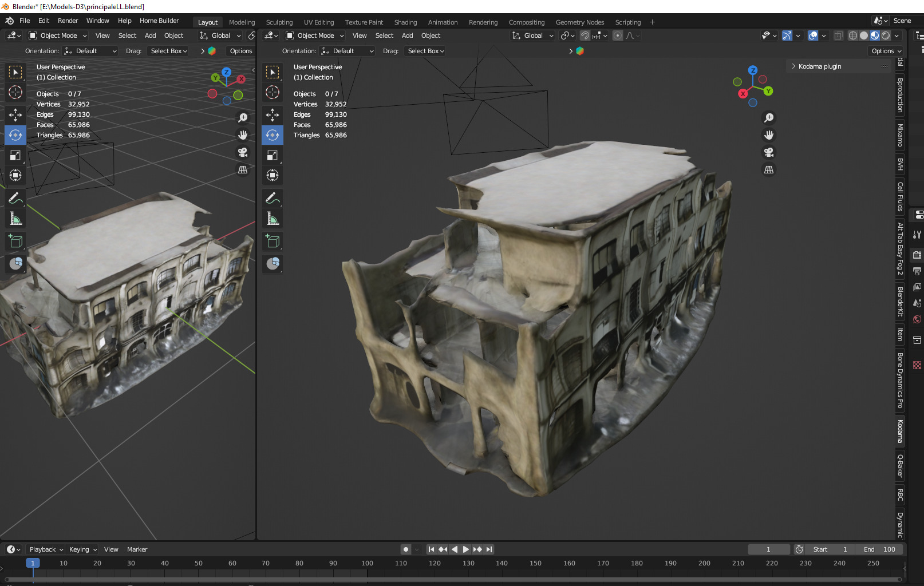Click zoom magnifier icon in right viewport

(769, 118)
